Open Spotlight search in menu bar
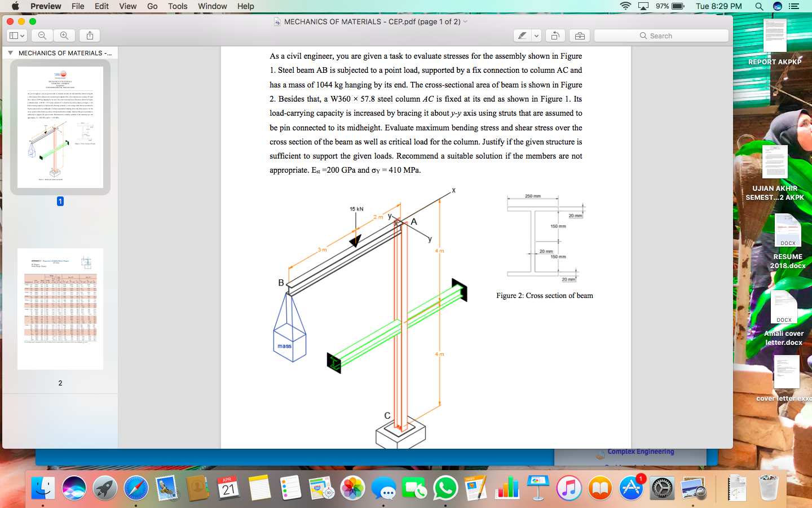 (x=759, y=6)
